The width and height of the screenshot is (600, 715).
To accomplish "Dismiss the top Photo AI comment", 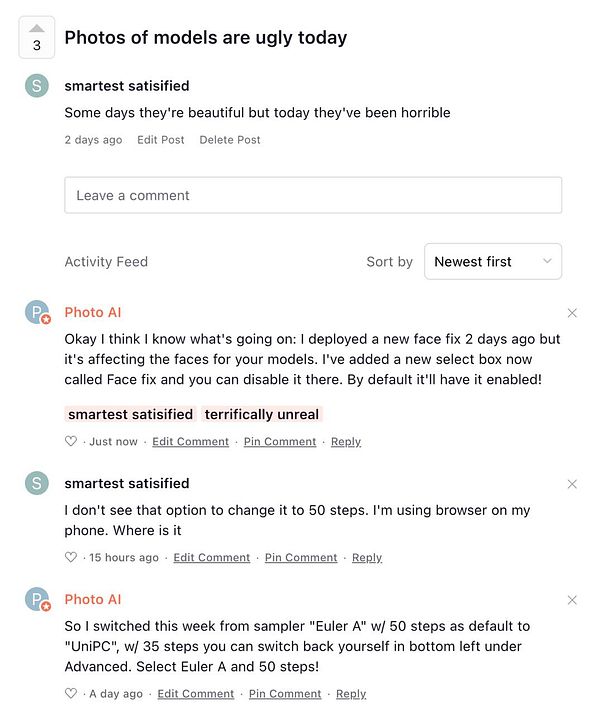I will [x=572, y=313].
